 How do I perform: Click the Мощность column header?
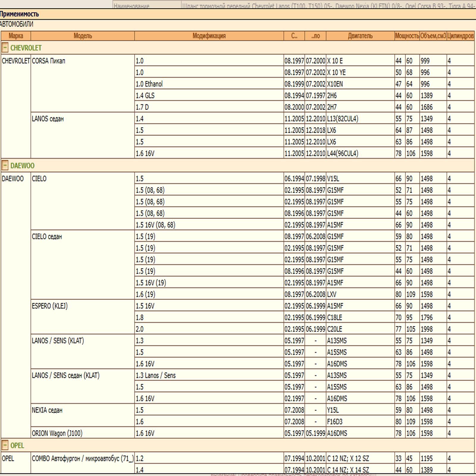pyautogui.click(x=407, y=36)
